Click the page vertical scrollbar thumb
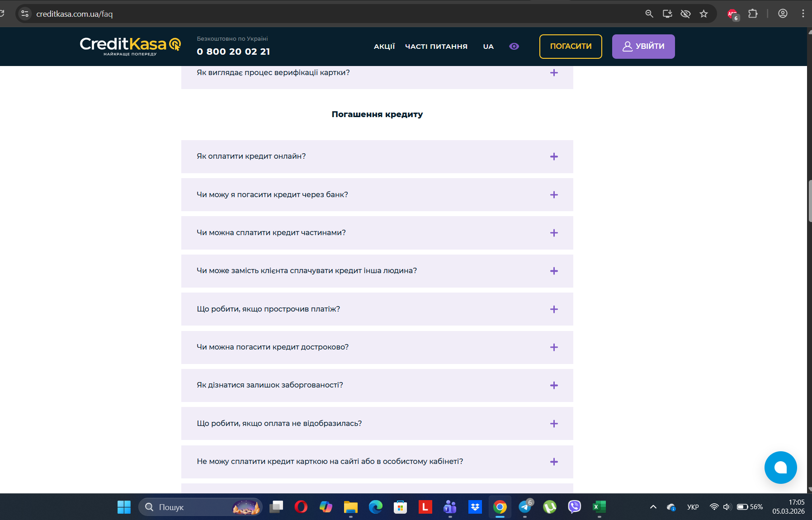812x520 pixels. [x=809, y=201]
